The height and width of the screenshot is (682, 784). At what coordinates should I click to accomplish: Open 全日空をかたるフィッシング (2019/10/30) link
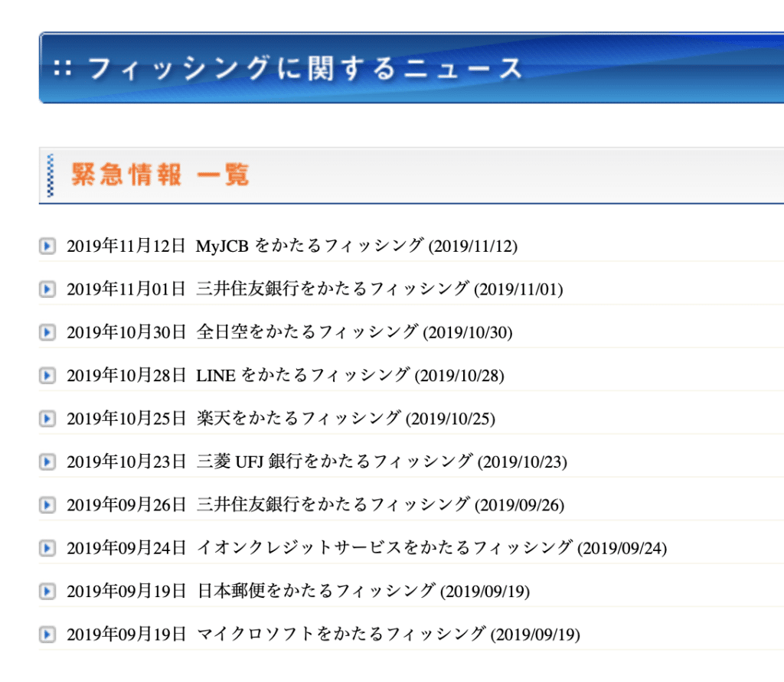pyautogui.click(x=354, y=332)
